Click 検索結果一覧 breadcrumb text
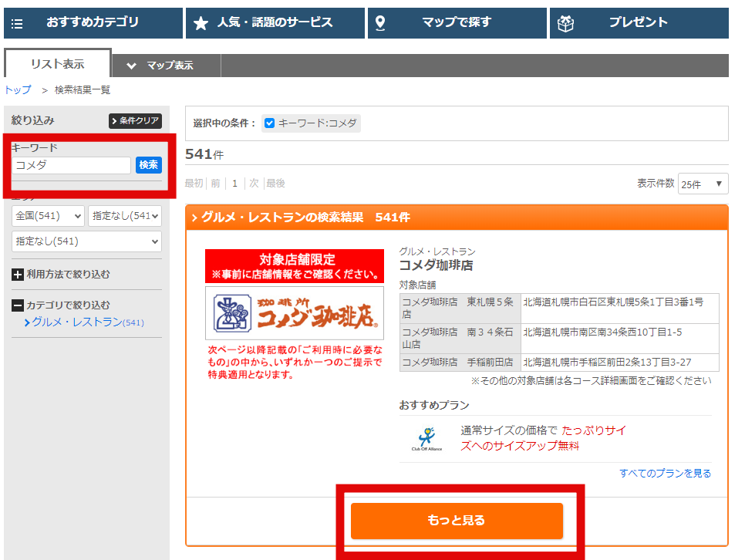Image resolution: width=745 pixels, height=560 pixels. [83, 89]
